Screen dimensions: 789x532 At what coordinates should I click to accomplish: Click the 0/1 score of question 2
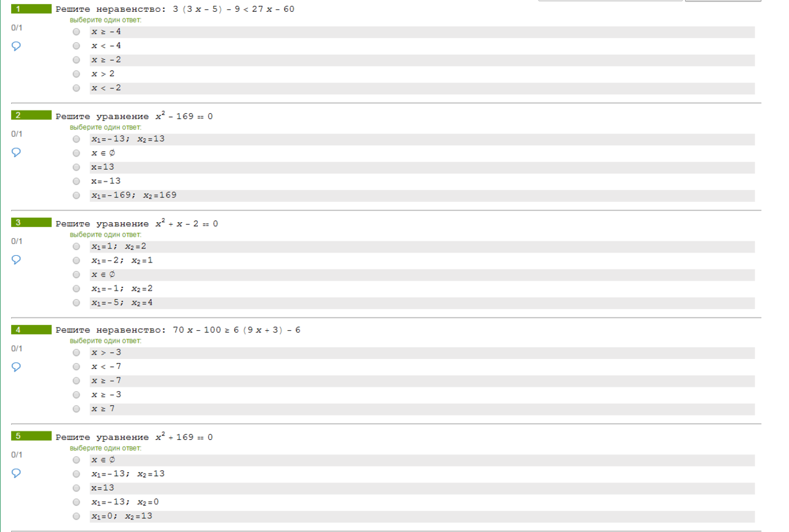pyautogui.click(x=16, y=134)
